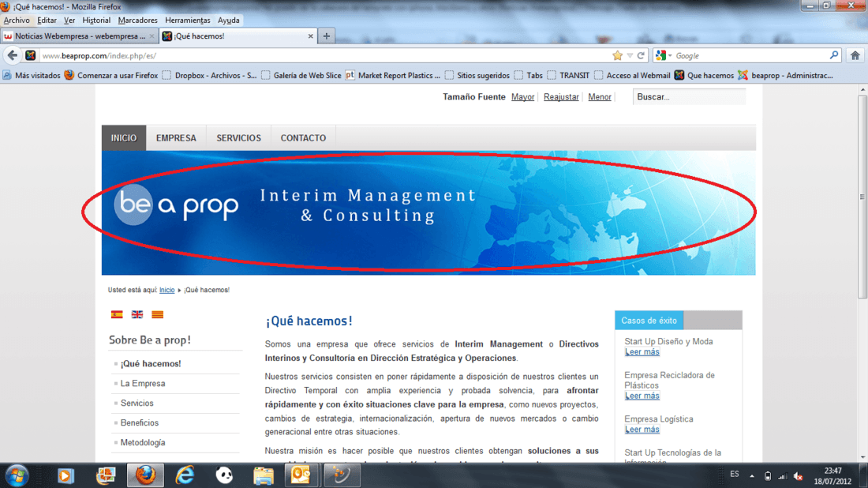Open La Empresa sidebar item

(x=143, y=383)
